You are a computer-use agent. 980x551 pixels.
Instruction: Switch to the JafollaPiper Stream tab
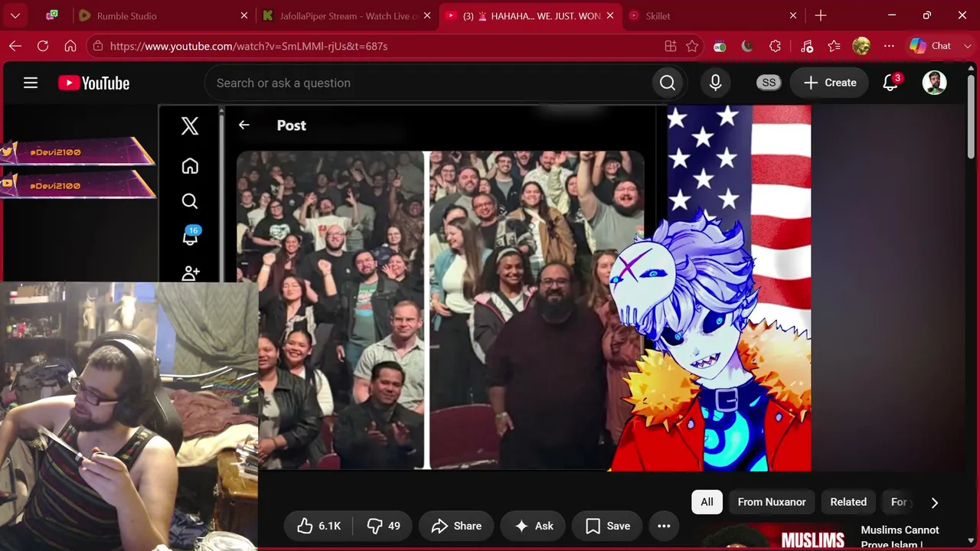347,15
